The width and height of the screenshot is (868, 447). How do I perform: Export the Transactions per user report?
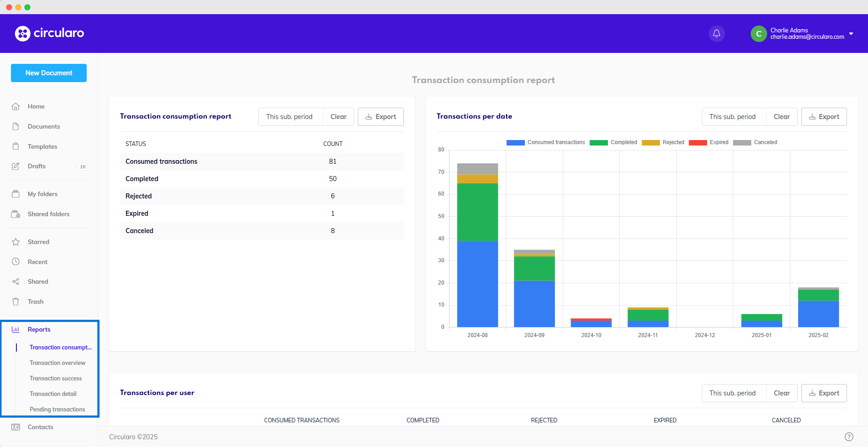824,393
